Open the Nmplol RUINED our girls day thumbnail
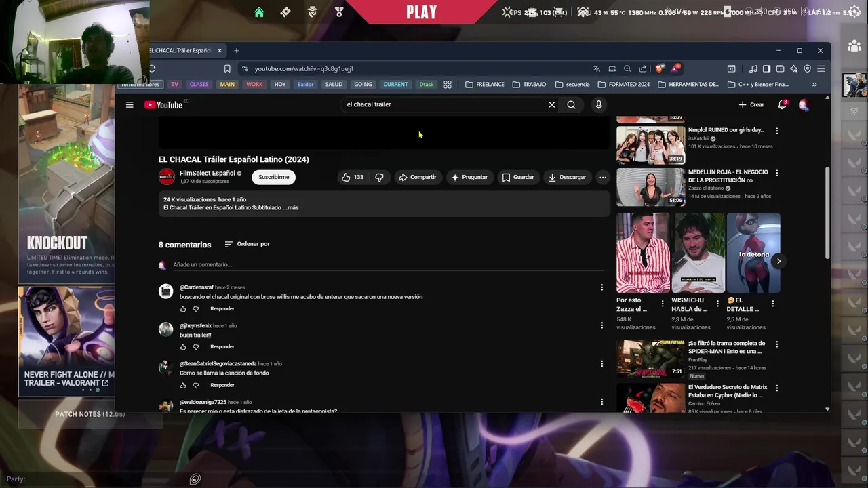The image size is (868, 488). point(651,145)
